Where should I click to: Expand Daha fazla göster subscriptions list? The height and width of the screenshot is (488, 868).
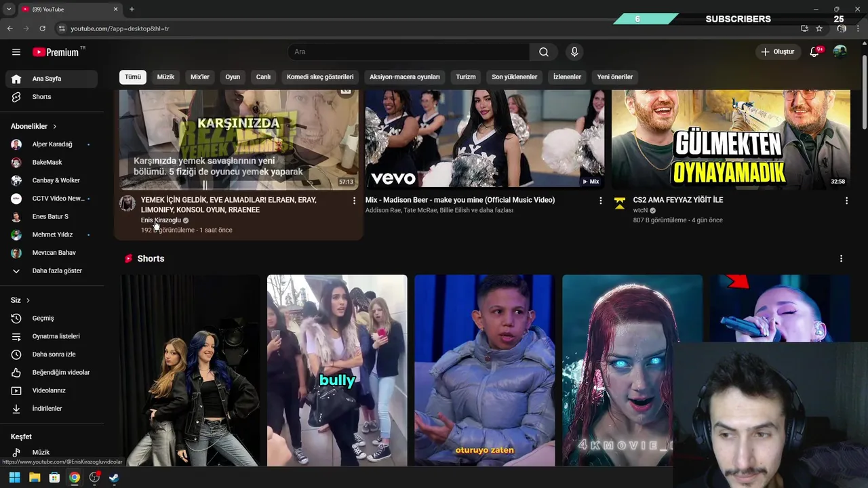click(52, 271)
